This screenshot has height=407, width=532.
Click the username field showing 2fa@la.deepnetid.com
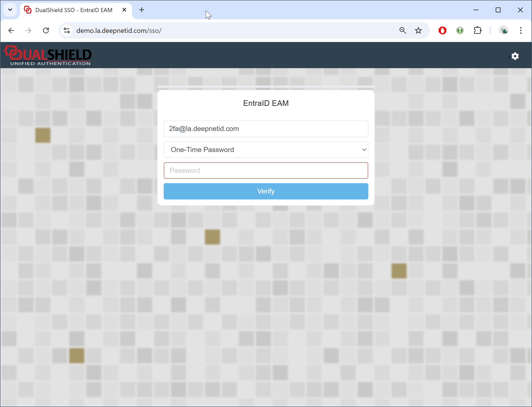tap(266, 129)
